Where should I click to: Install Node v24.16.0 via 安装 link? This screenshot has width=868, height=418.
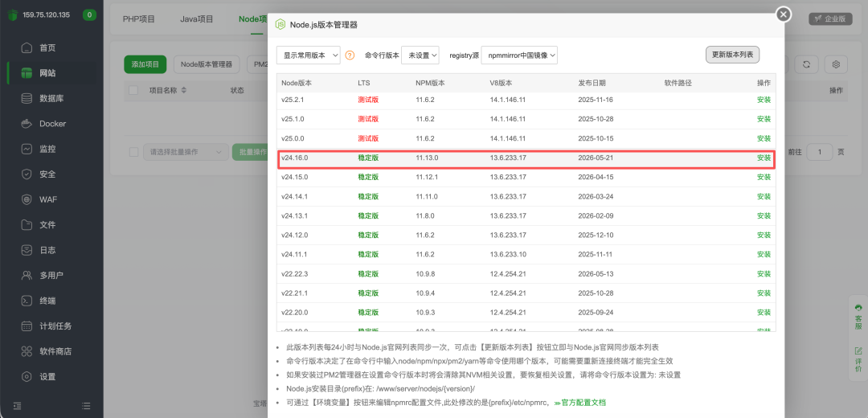[x=764, y=158]
